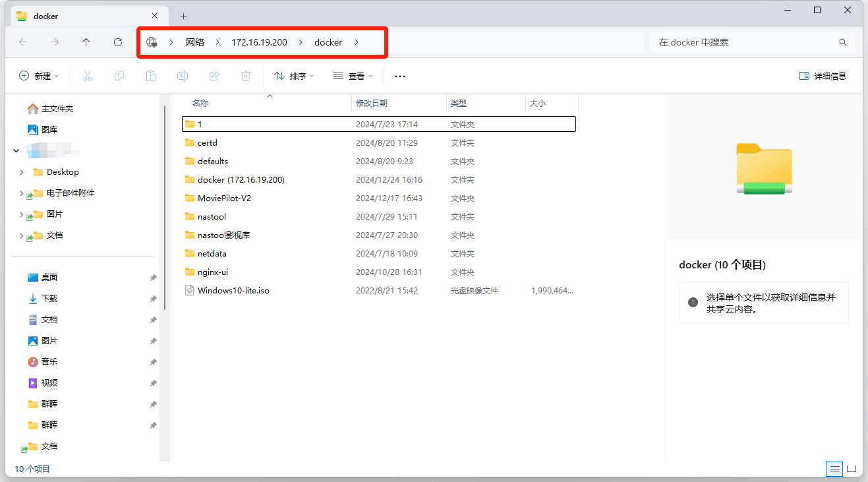Image resolution: width=868 pixels, height=482 pixels.
Task: Toggle the details pane button
Action: coord(822,76)
